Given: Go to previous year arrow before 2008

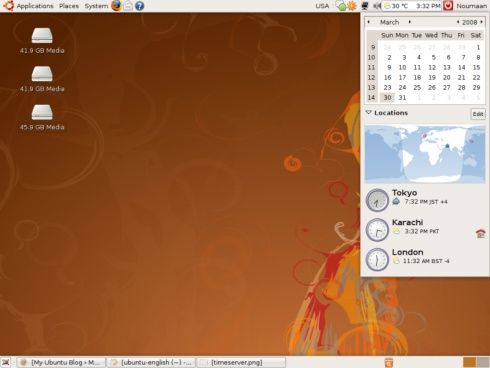Looking at the screenshot, I should tap(458, 22).
